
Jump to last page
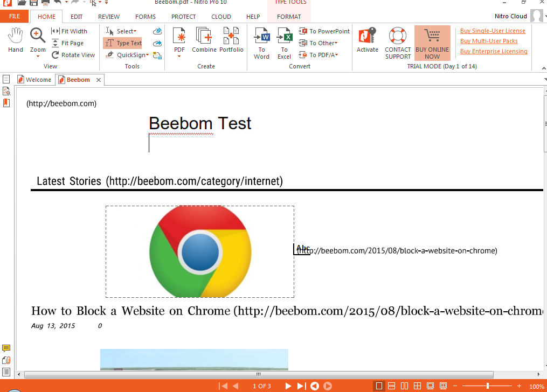(301, 386)
